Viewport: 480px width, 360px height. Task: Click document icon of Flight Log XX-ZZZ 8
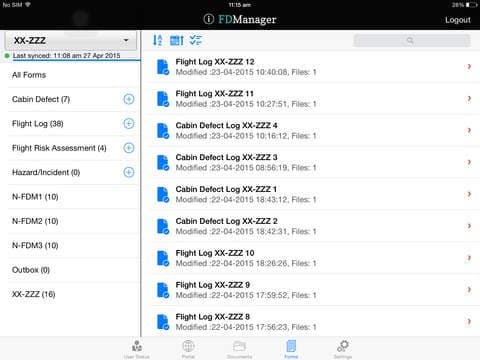click(x=163, y=322)
